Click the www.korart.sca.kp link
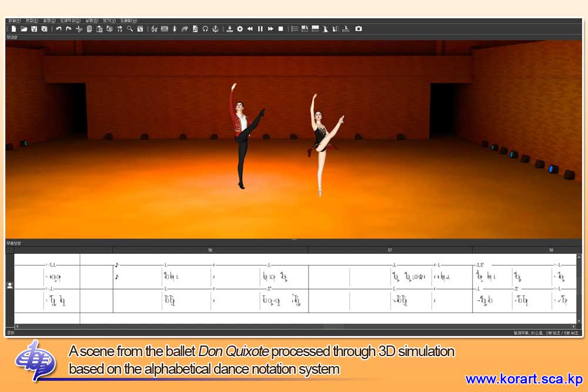The image size is (588, 392). [x=524, y=379]
